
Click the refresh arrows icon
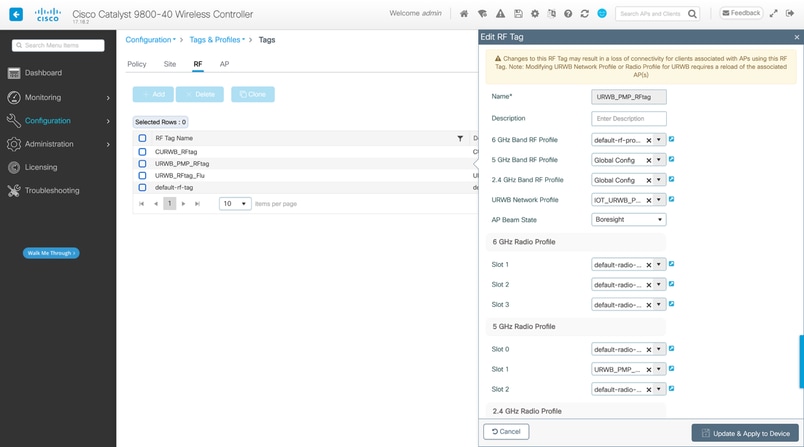coord(585,14)
